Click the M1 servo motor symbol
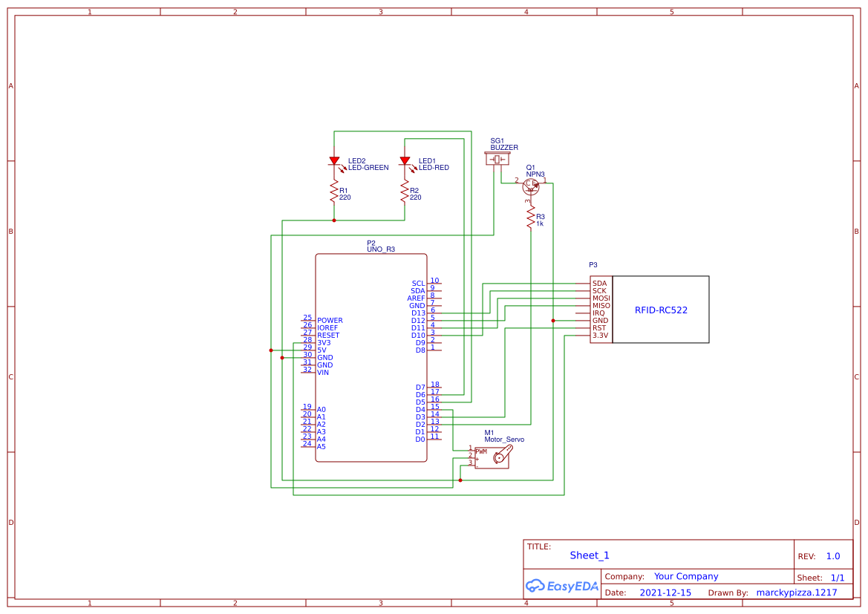 493,458
